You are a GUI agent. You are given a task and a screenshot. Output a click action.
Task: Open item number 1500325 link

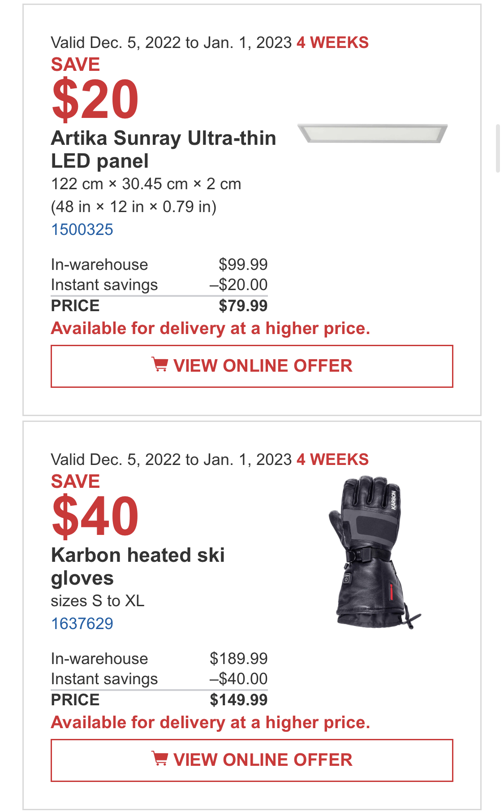82,230
